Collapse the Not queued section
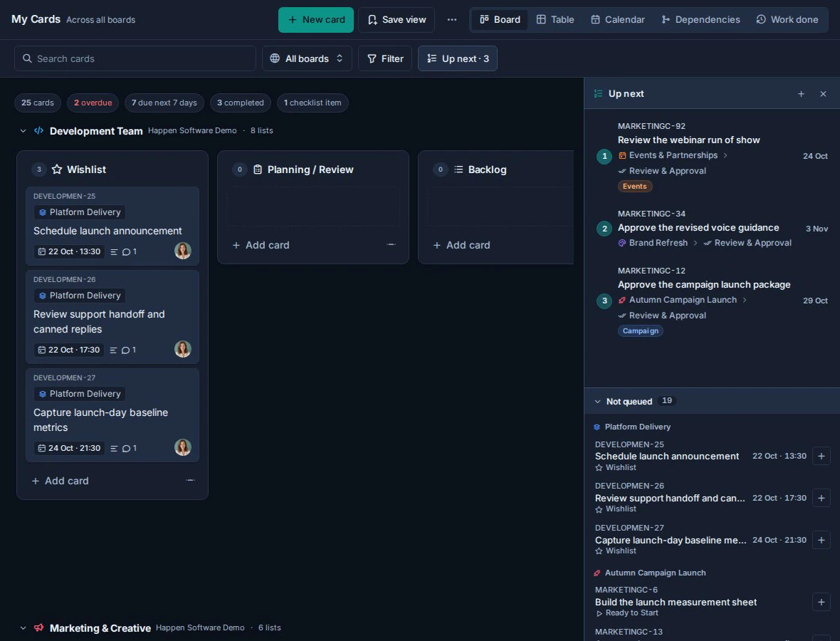 coord(597,402)
